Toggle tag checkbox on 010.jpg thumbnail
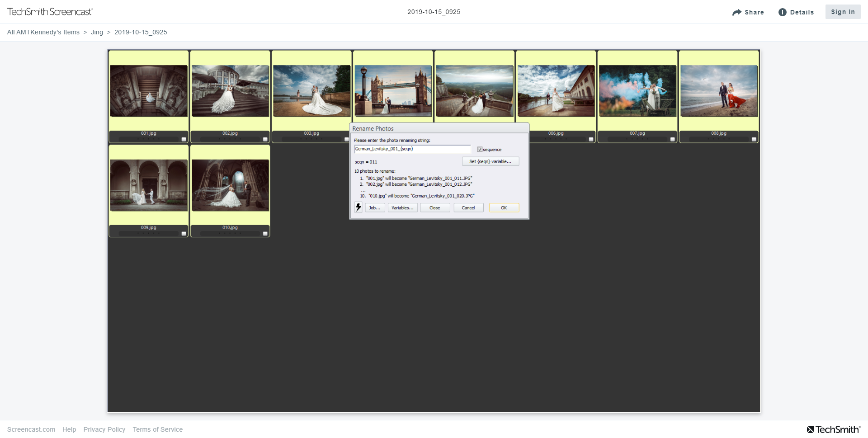Viewport: 868px width, 438px height. click(x=265, y=234)
